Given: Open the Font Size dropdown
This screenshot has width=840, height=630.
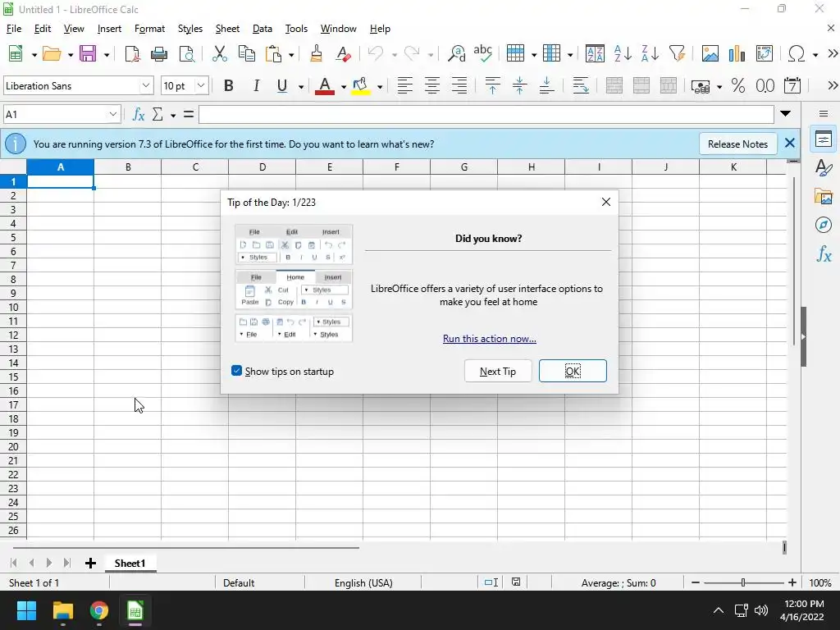Looking at the screenshot, I should click(x=201, y=85).
